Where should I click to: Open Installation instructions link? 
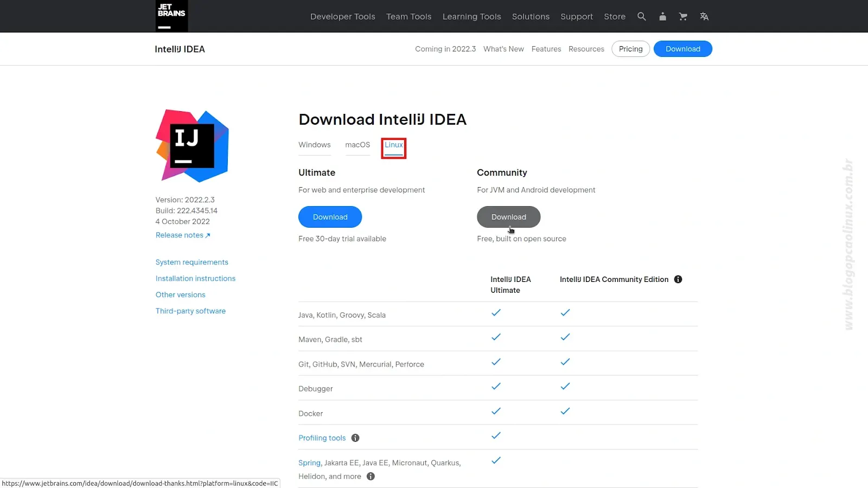tap(195, 278)
